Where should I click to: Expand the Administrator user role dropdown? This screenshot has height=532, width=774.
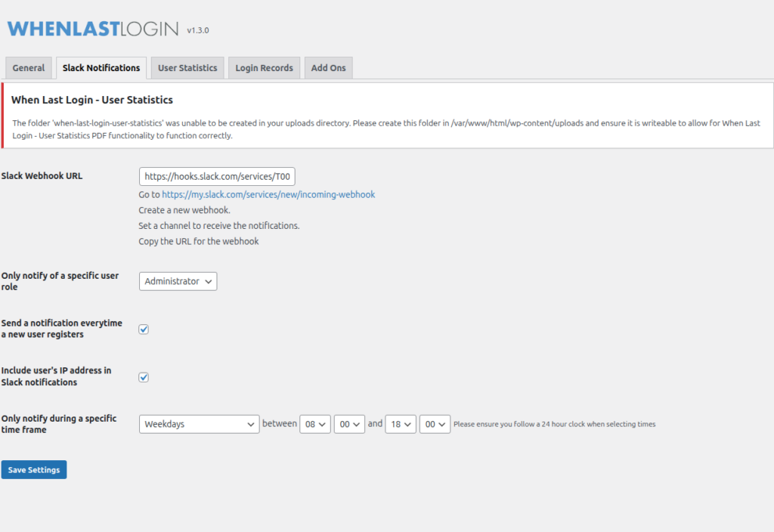click(178, 281)
